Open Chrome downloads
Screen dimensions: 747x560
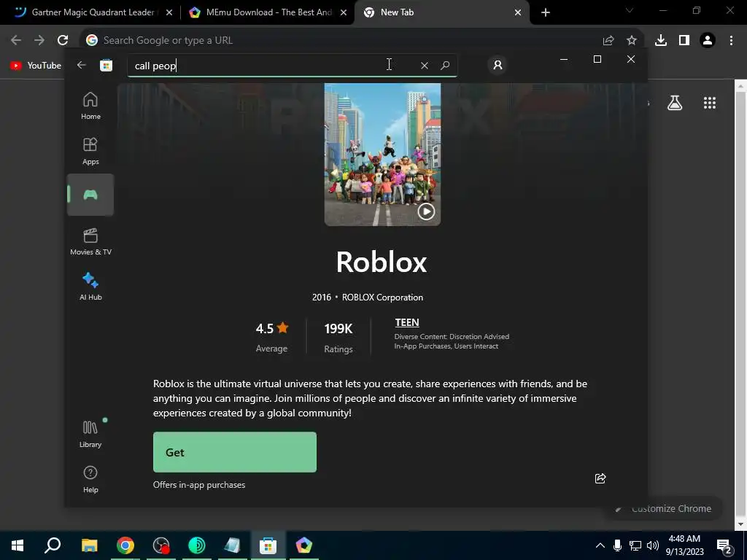pos(661,41)
